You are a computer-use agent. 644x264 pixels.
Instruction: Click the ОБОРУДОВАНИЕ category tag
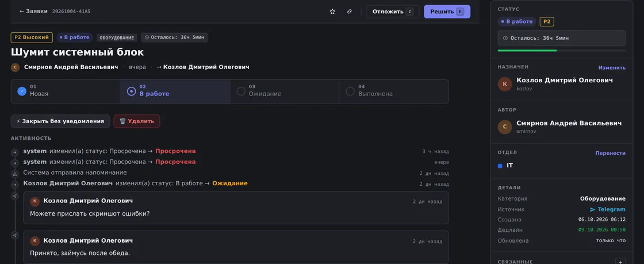click(x=117, y=38)
